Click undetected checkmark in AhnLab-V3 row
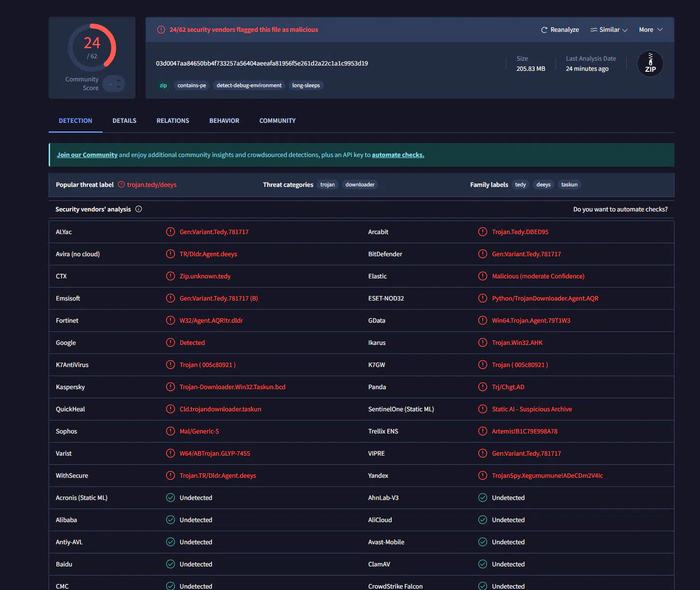Screen dimensions: 700x590 (483, 498)
